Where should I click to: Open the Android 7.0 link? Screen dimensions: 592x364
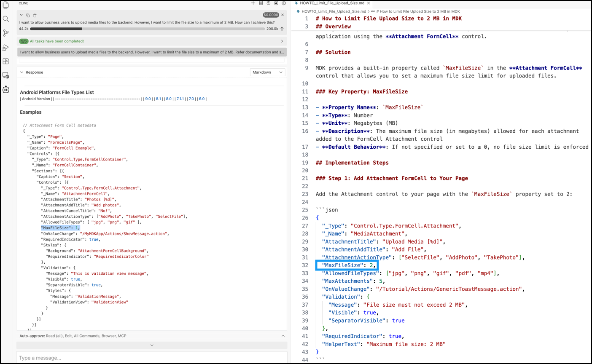tap(191, 99)
